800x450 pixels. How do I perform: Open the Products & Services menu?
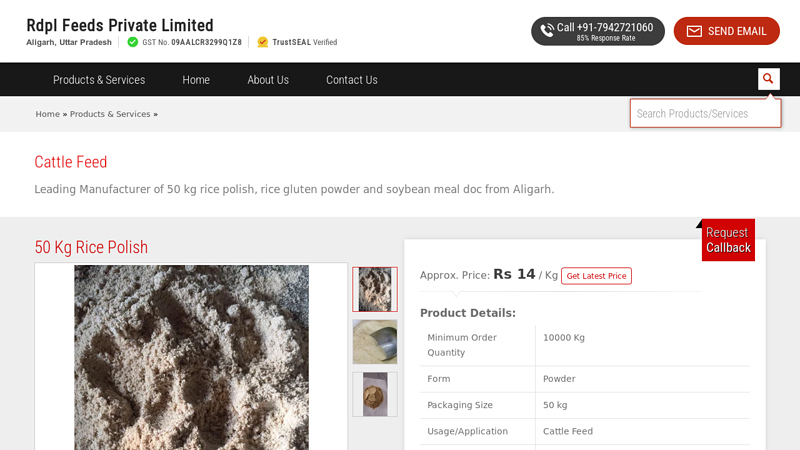point(99,80)
